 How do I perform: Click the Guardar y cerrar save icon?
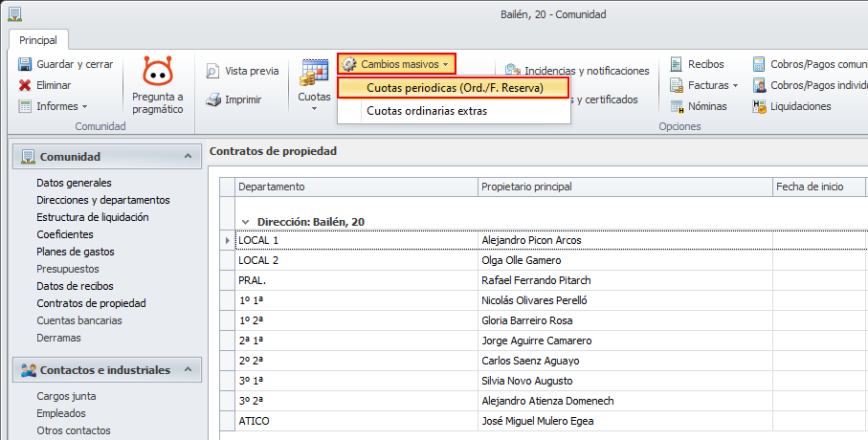[x=24, y=64]
